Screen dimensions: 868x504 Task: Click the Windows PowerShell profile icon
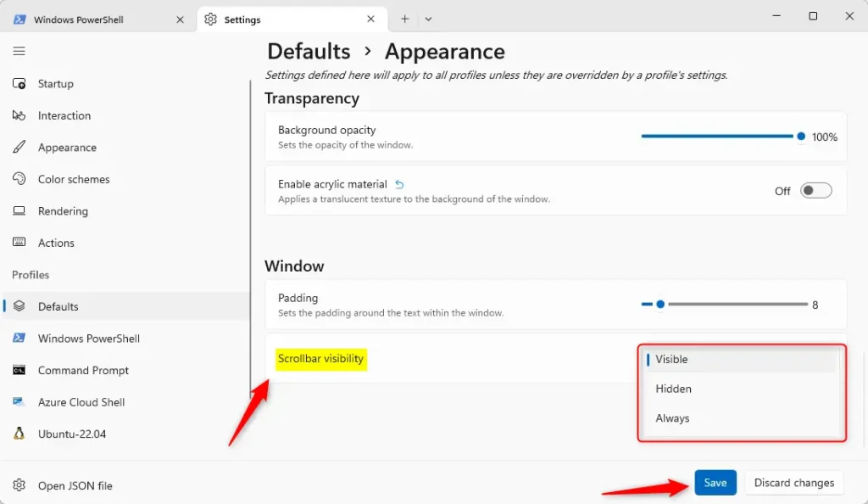[x=19, y=338]
